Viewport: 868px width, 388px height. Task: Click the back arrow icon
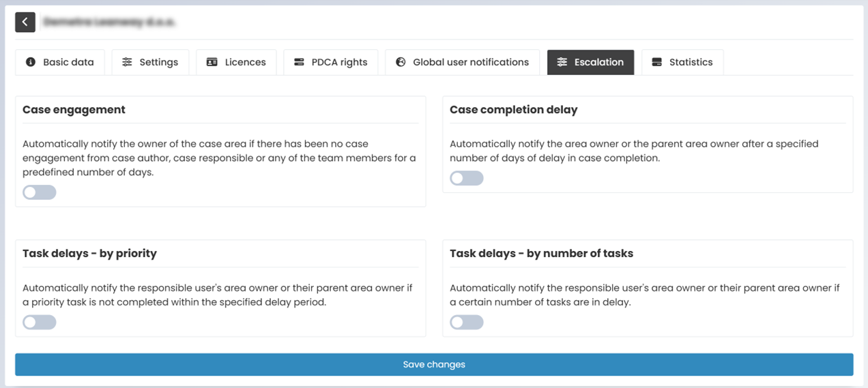pos(25,22)
